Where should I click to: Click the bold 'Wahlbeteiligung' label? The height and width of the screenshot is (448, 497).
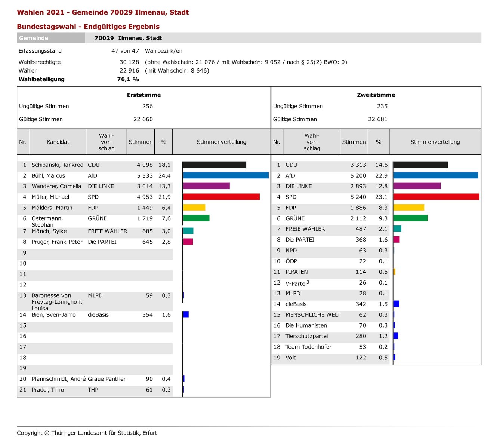41,79
